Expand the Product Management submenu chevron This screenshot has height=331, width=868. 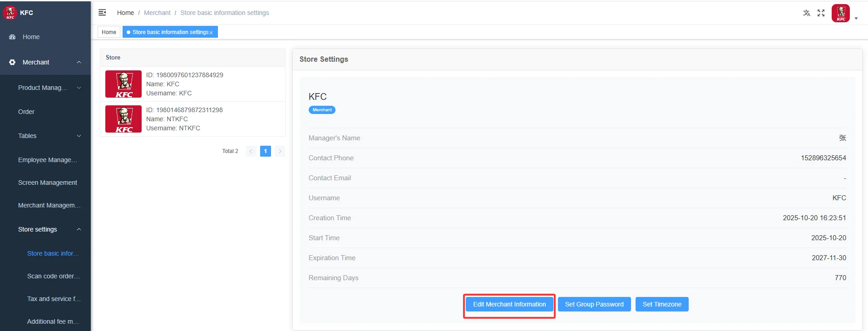tap(79, 88)
